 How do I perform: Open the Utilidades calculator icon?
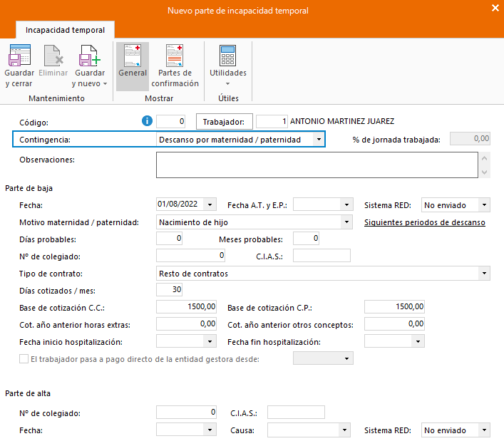(x=227, y=56)
